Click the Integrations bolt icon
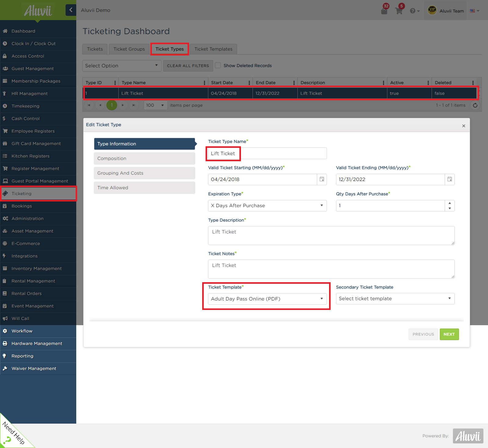Image resolution: width=488 pixels, height=448 pixels. (x=4, y=256)
